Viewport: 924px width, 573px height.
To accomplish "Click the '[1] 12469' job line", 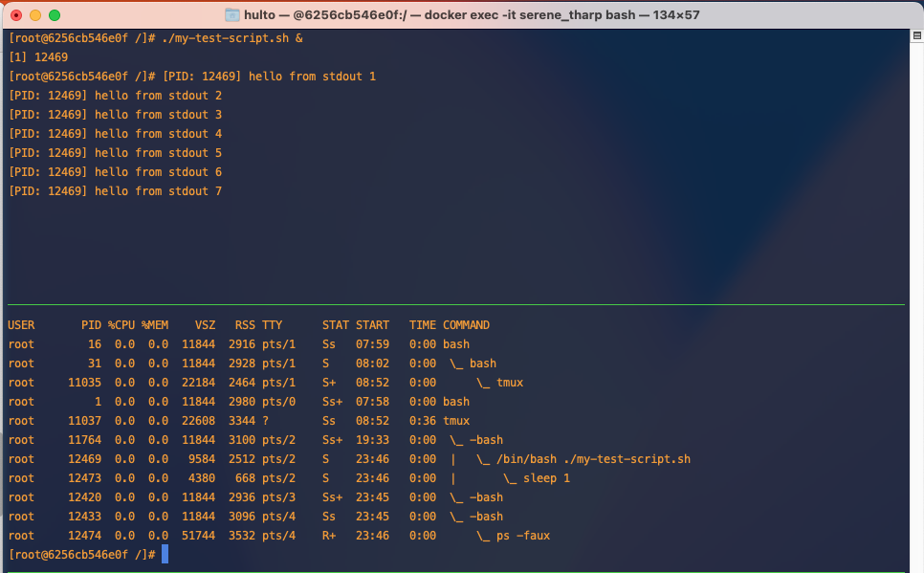I will [x=38, y=57].
